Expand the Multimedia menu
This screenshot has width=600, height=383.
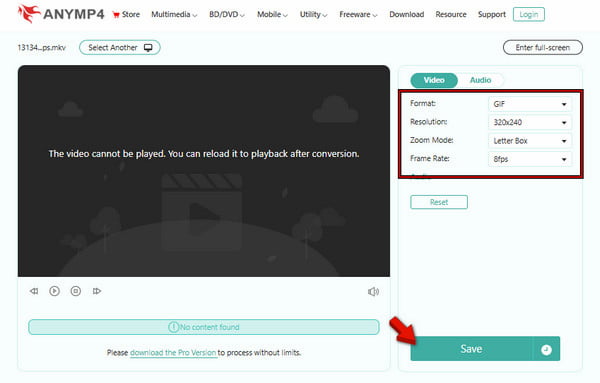click(174, 15)
